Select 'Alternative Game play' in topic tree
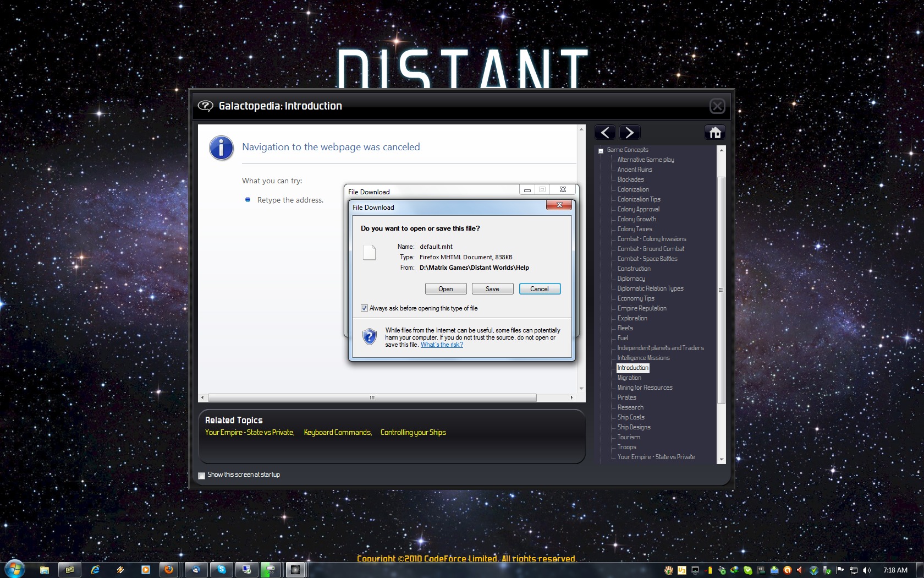This screenshot has width=924, height=578. pos(646,160)
